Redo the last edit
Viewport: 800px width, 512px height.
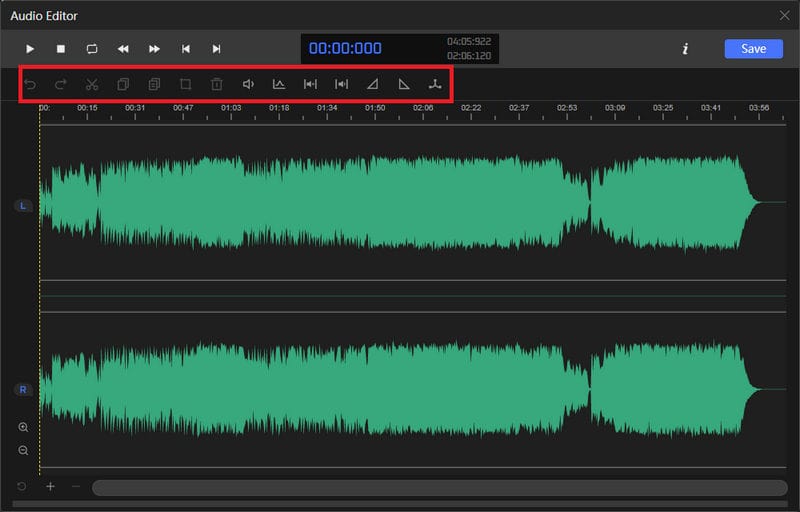coord(61,84)
